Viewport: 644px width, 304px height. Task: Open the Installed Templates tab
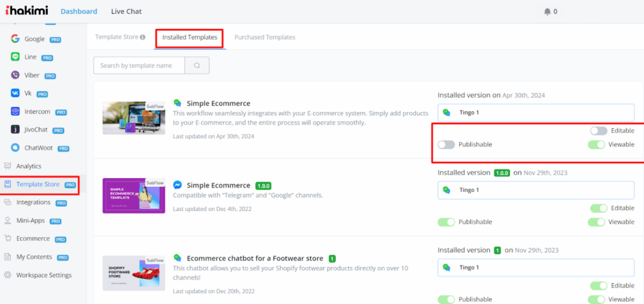pyautogui.click(x=189, y=38)
